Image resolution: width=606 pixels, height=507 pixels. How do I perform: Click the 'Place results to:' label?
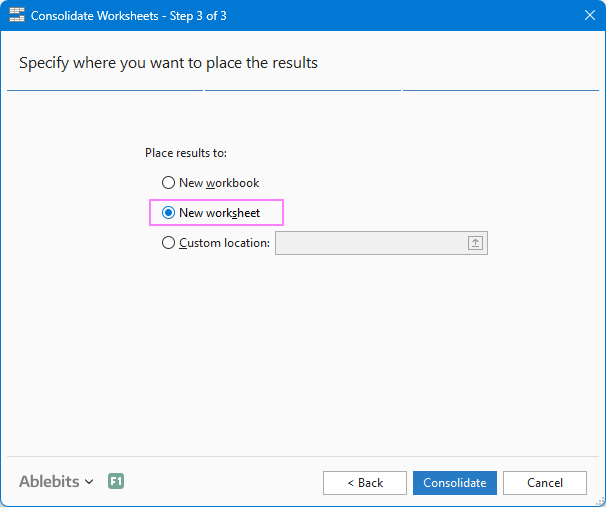tap(186, 153)
